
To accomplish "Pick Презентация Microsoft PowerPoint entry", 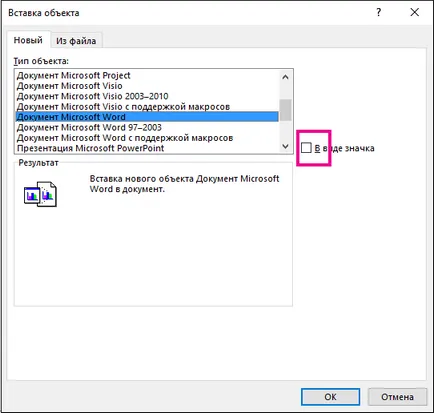I will (147, 148).
